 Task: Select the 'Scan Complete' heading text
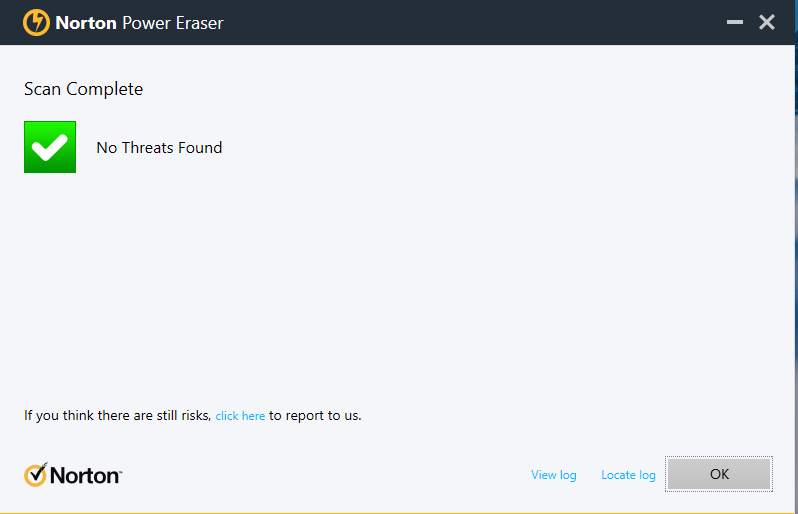[83, 89]
